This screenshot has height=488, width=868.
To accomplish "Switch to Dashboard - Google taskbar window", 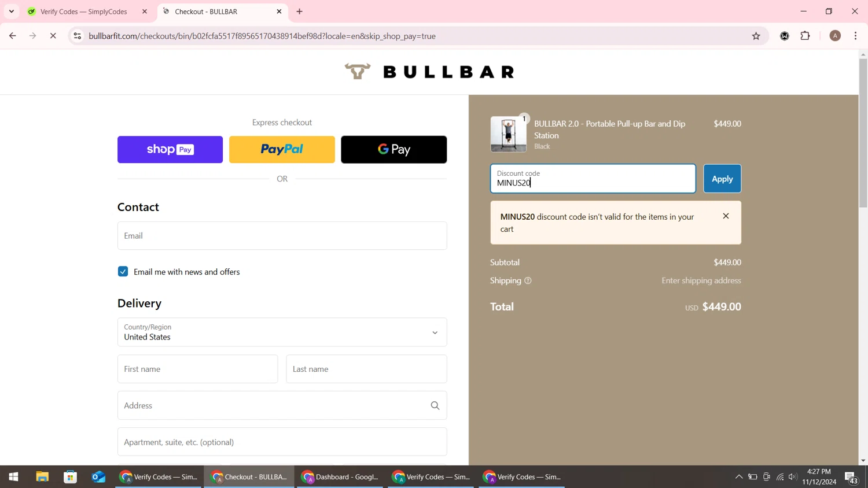I will tap(340, 477).
